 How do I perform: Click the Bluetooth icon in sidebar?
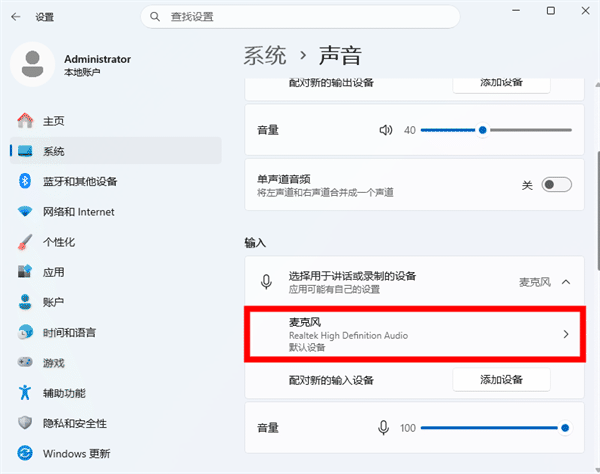coord(25,181)
